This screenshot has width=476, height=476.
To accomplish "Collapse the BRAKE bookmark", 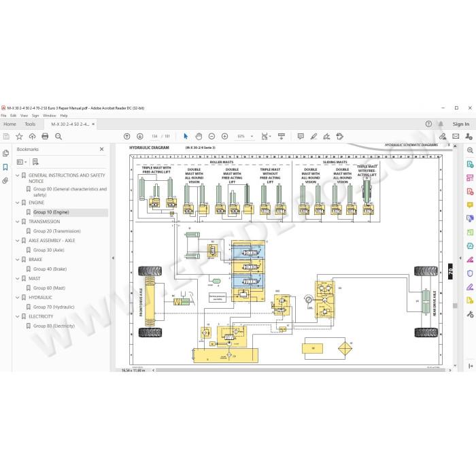I will [x=18, y=260].
